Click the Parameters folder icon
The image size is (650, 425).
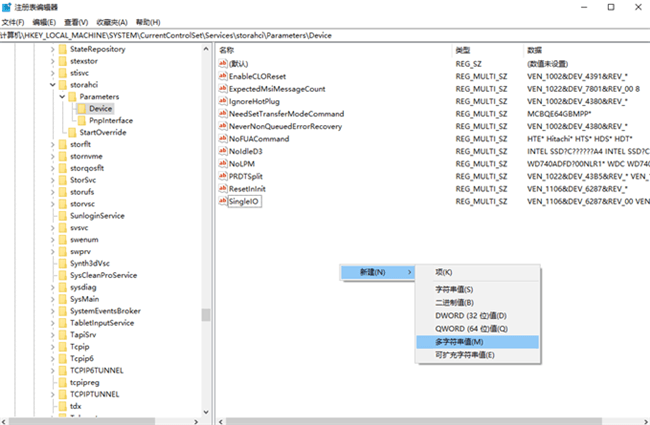[72, 97]
